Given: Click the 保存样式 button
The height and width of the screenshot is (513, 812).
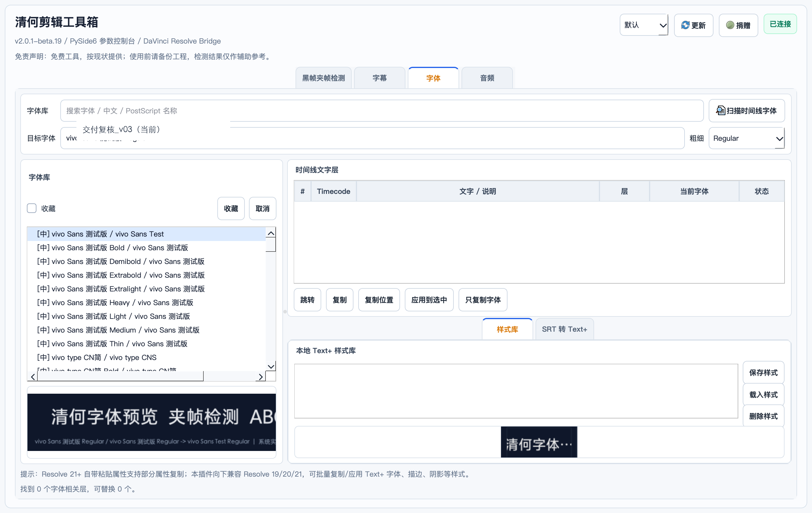Looking at the screenshot, I should tap(763, 373).
